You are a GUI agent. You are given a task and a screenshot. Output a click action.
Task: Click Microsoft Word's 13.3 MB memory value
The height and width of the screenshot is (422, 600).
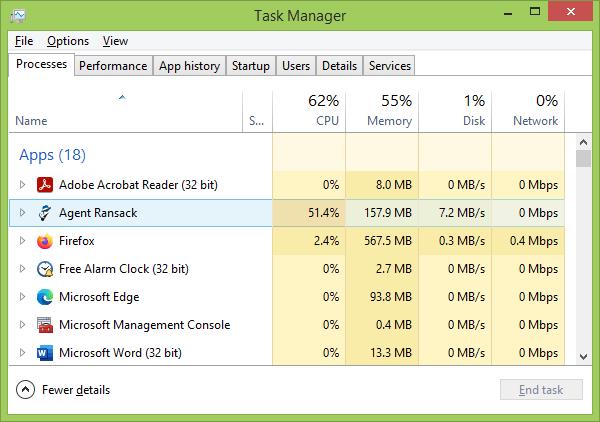(391, 352)
